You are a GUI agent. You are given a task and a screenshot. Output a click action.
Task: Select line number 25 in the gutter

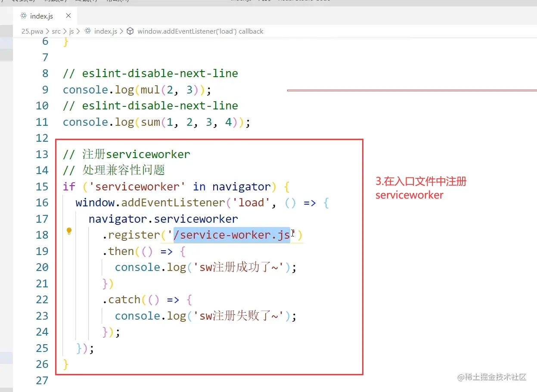click(x=42, y=348)
